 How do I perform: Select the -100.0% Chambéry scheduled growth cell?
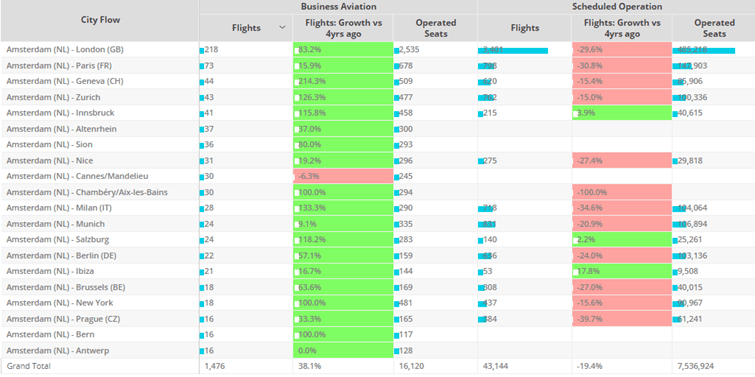[622, 192]
